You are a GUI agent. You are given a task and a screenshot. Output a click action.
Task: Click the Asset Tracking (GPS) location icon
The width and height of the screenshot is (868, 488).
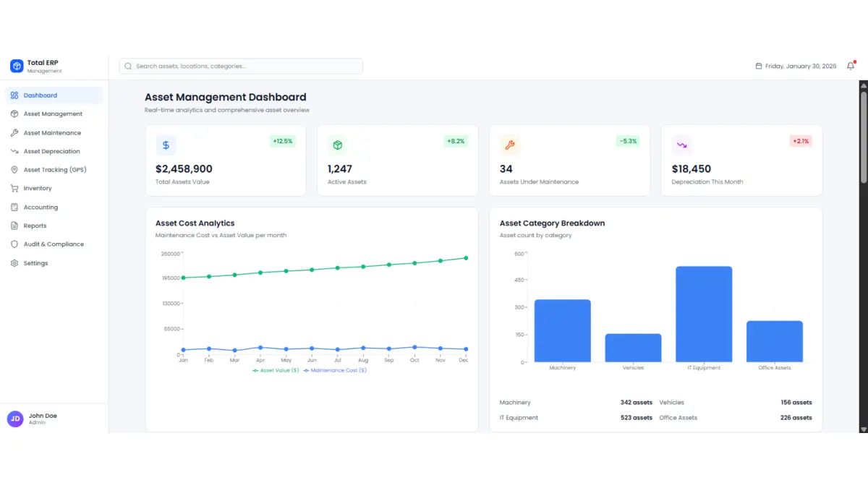tap(14, 169)
